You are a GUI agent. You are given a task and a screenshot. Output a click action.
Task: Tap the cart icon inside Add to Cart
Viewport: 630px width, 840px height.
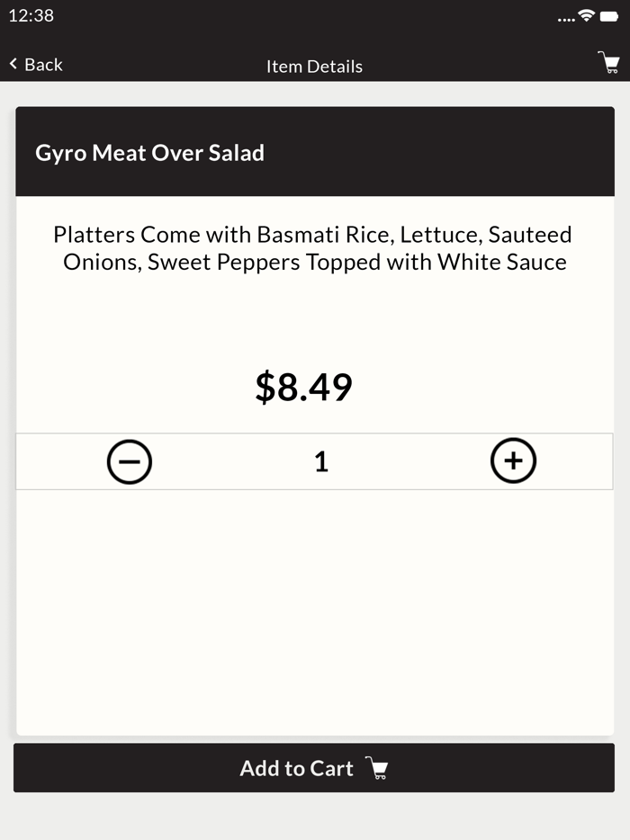coord(377,768)
